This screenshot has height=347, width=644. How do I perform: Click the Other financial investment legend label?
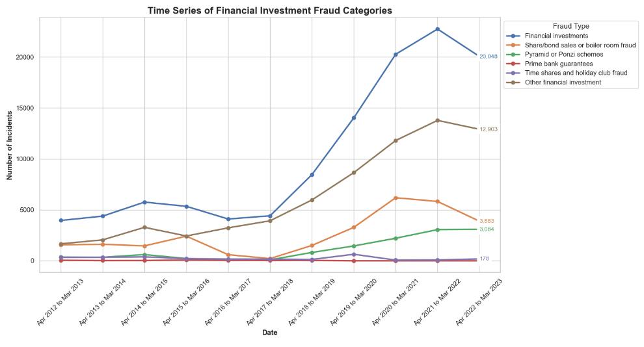(563, 83)
